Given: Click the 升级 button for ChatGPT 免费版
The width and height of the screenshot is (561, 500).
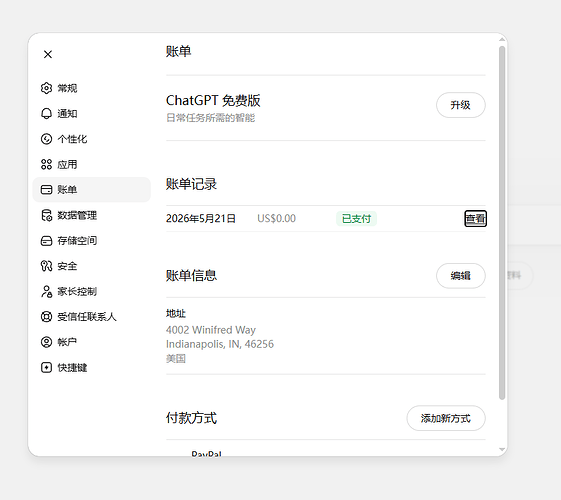Looking at the screenshot, I should [460, 105].
